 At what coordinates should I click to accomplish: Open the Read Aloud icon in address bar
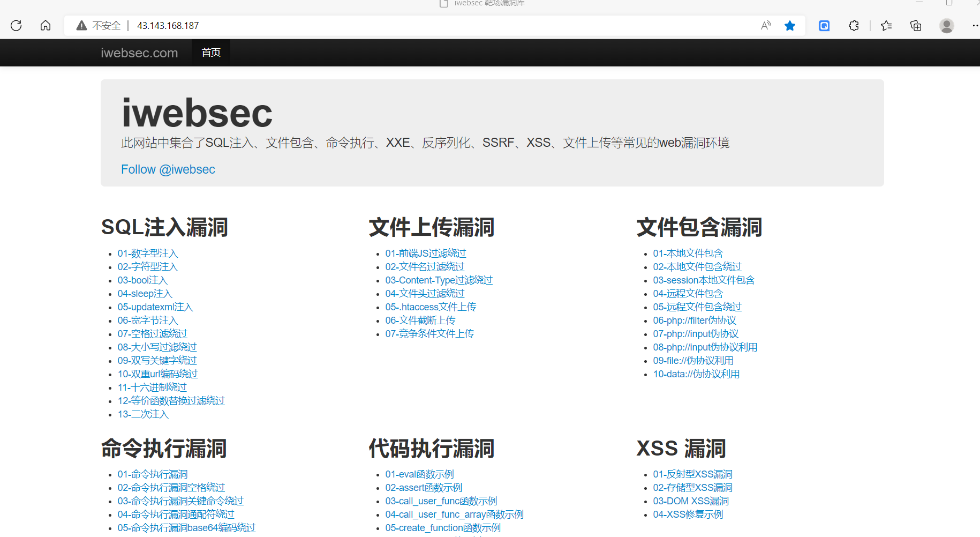766,25
